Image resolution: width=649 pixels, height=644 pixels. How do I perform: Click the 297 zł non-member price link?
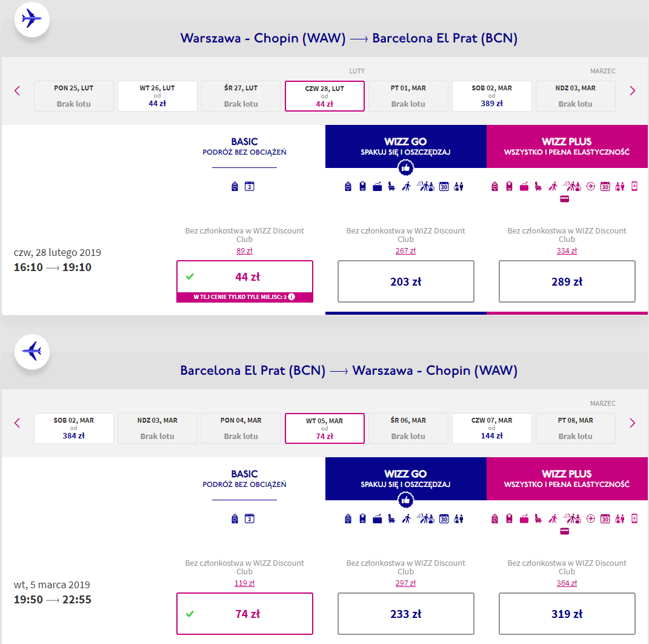(405, 583)
